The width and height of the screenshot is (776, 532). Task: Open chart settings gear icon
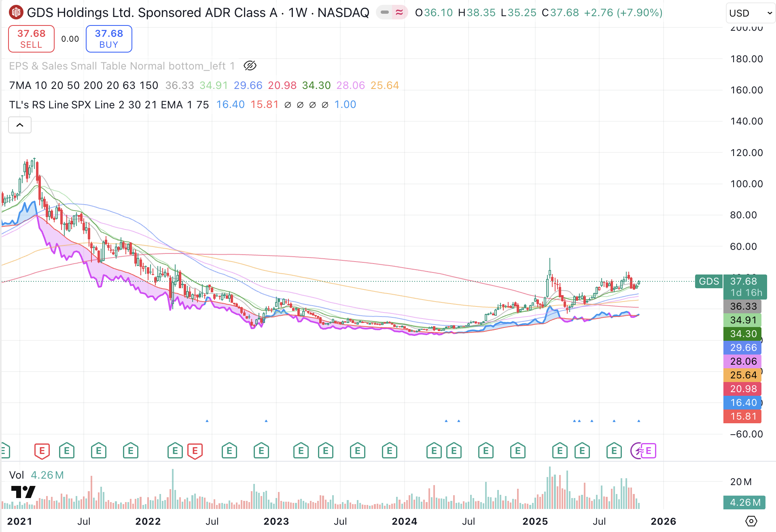(x=751, y=521)
